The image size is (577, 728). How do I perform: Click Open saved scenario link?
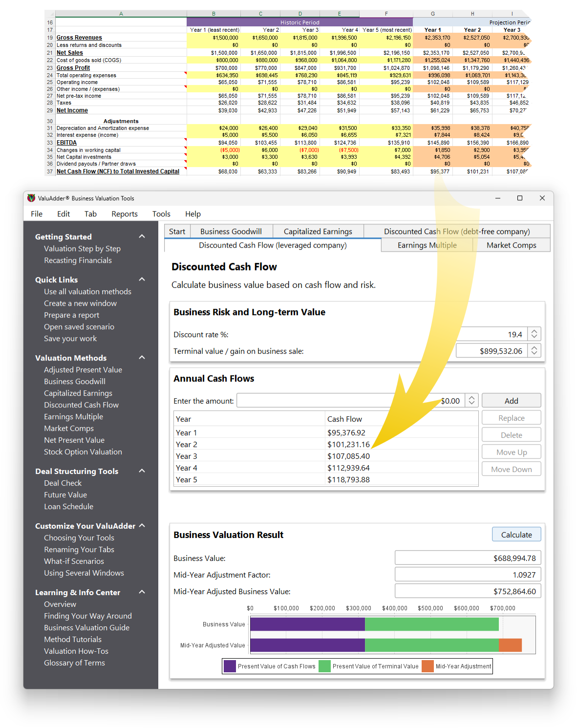[x=79, y=327]
